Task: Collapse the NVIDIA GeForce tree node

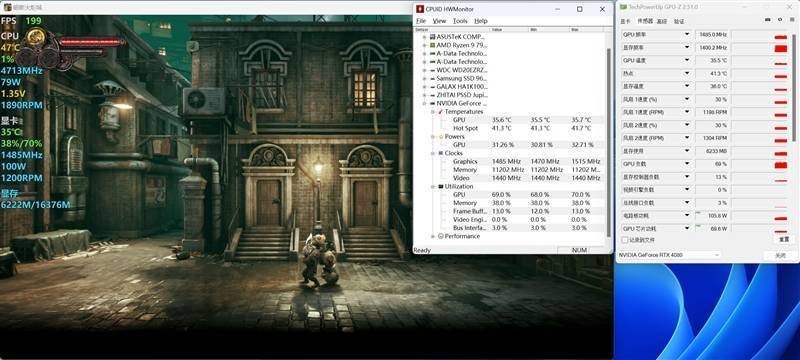Action: coord(424,103)
